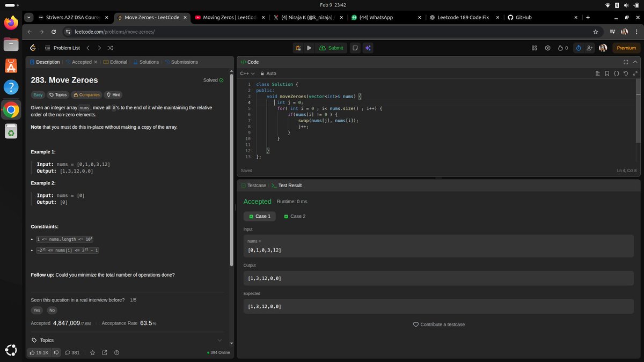
Task: Open the 381 comments icon
Action: [72, 352]
